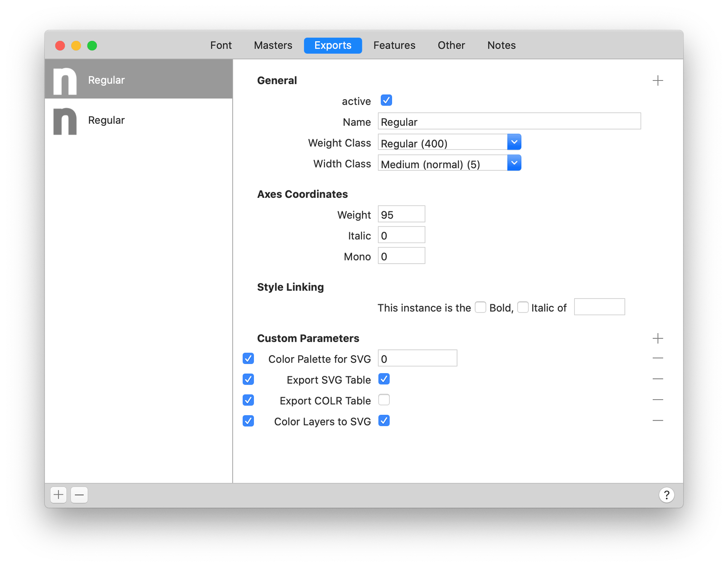Remove the selected instance with the minus button
The width and height of the screenshot is (728, 567).
[79, 495]
